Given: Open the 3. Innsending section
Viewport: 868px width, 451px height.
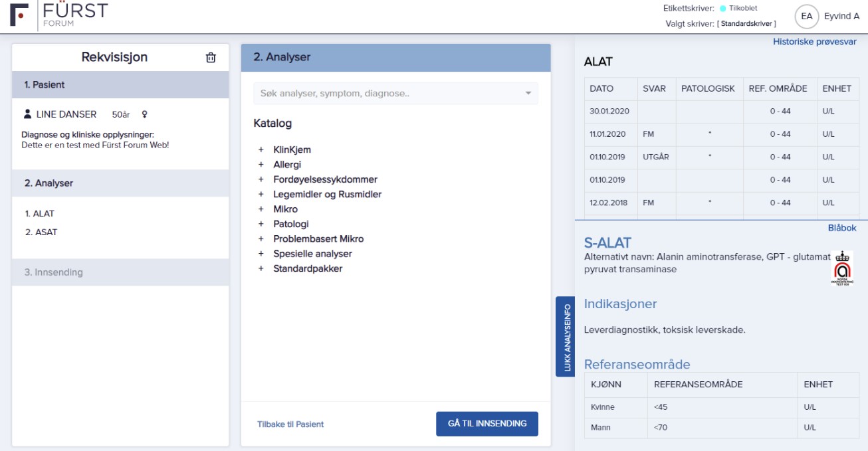Looking at the screenshot, I should (120, 272).
